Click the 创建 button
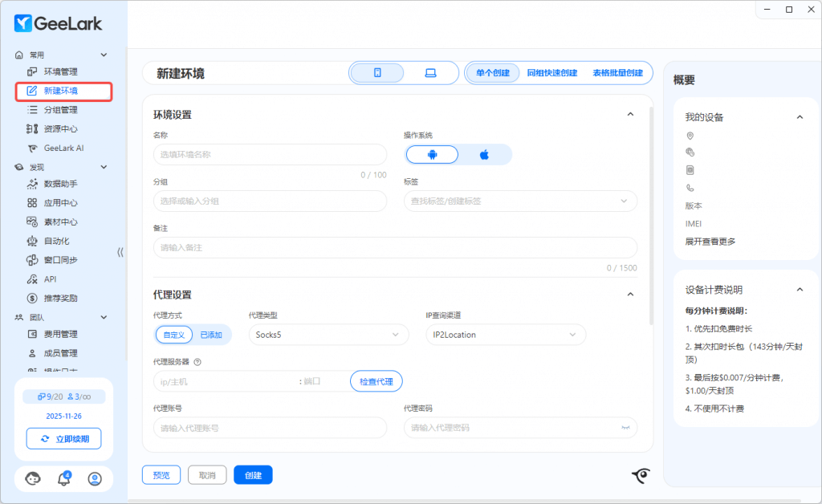 [x=253, y=475]
